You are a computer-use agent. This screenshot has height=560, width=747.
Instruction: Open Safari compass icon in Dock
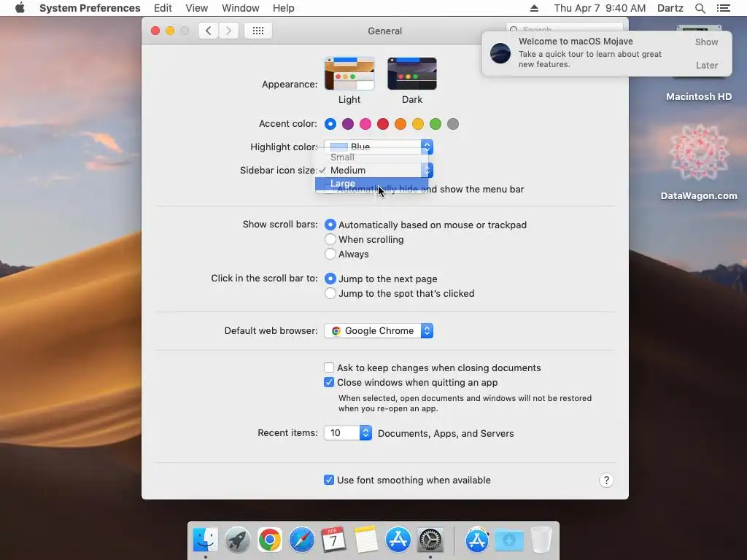click(301, 540)
